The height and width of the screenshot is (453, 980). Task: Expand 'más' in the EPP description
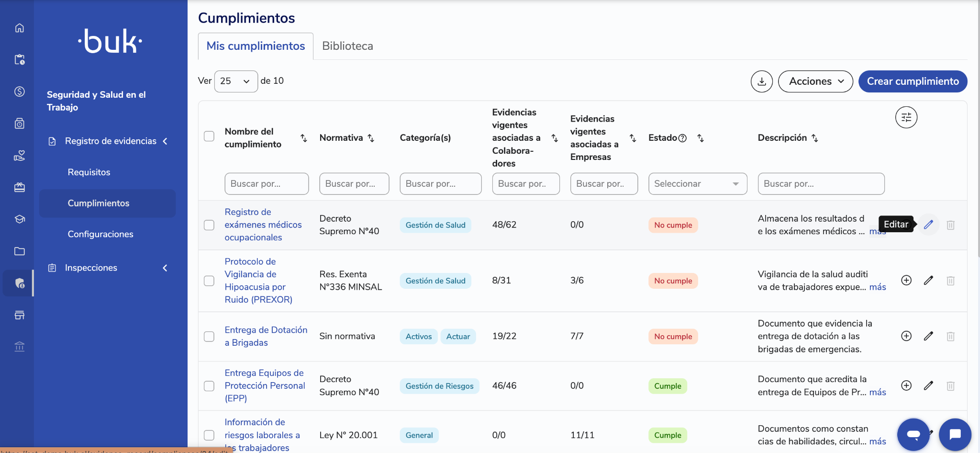pos(878,392)
